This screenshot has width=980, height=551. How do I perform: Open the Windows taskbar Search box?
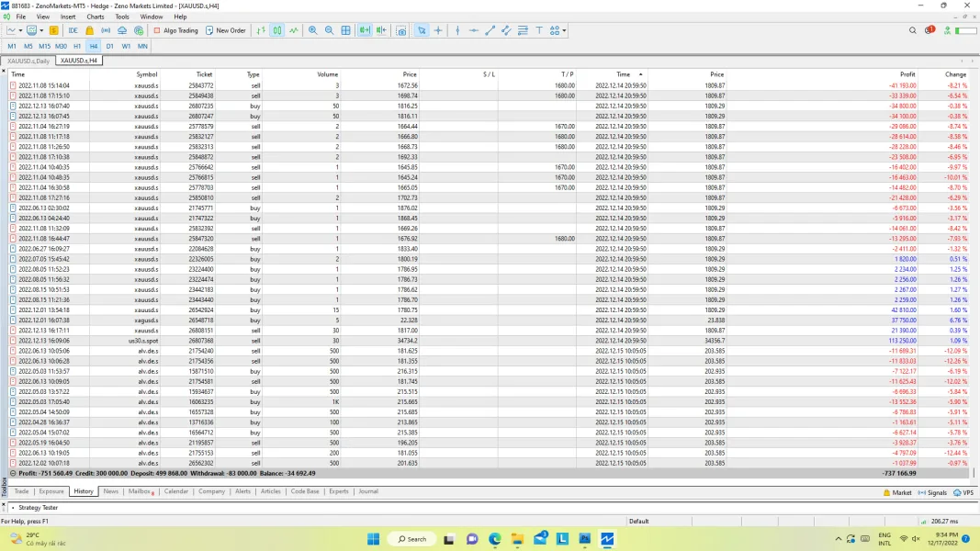[x=411, y=539]
